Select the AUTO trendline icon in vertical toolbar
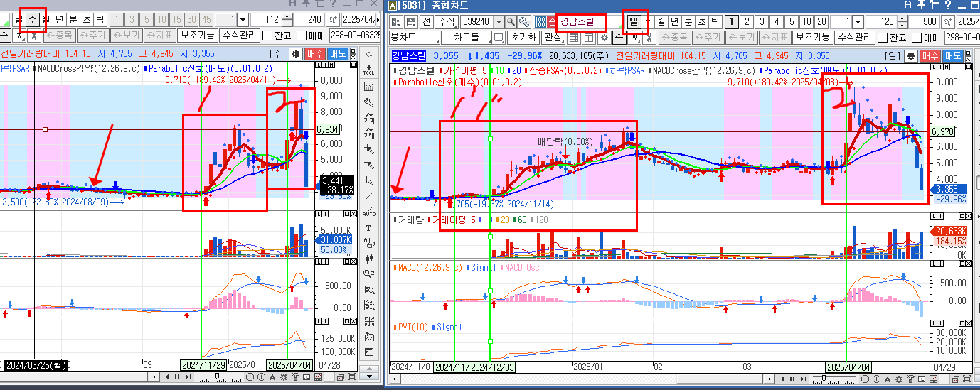This screenshot has width=980, height=390. tap(368, 212)
